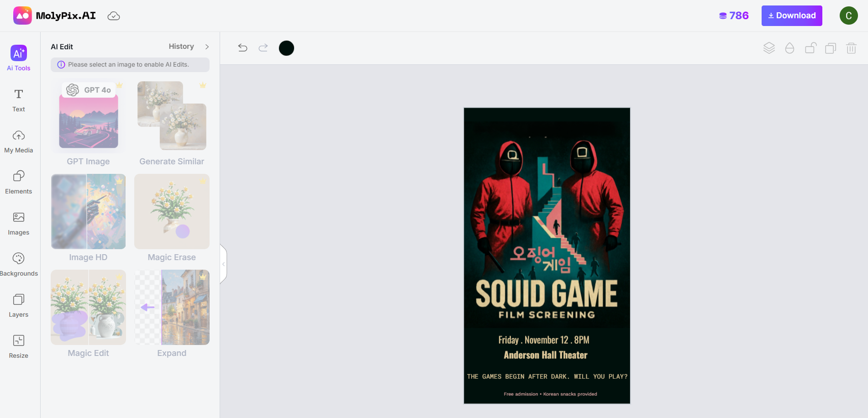Delete the selected element with trash icon
This screenshot has height=418, width=868.
tap(851, 48)
